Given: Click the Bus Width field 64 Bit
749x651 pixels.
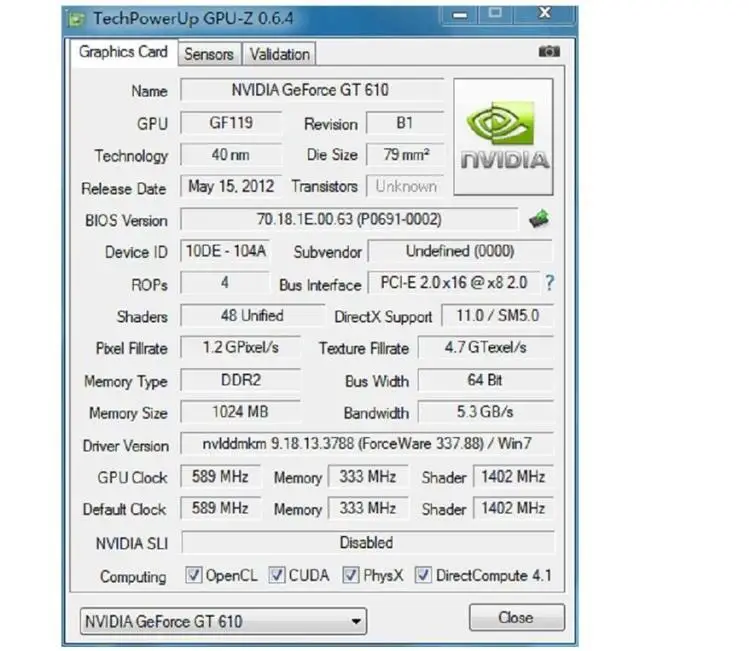Looking at the screenshot, I should pyautogui.click(x=485, y=380).
